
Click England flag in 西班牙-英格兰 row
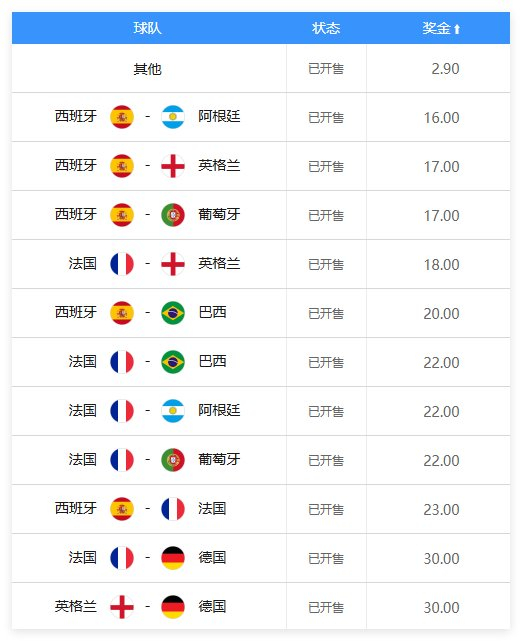[173, 166]
